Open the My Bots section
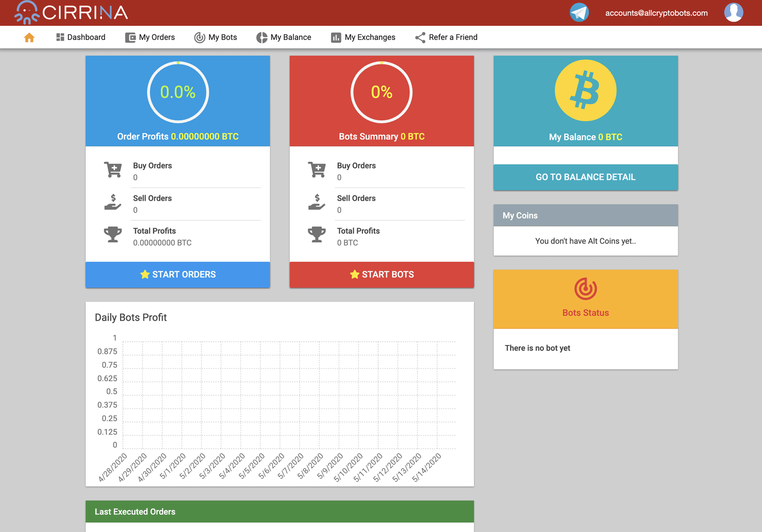 point(215,38)
